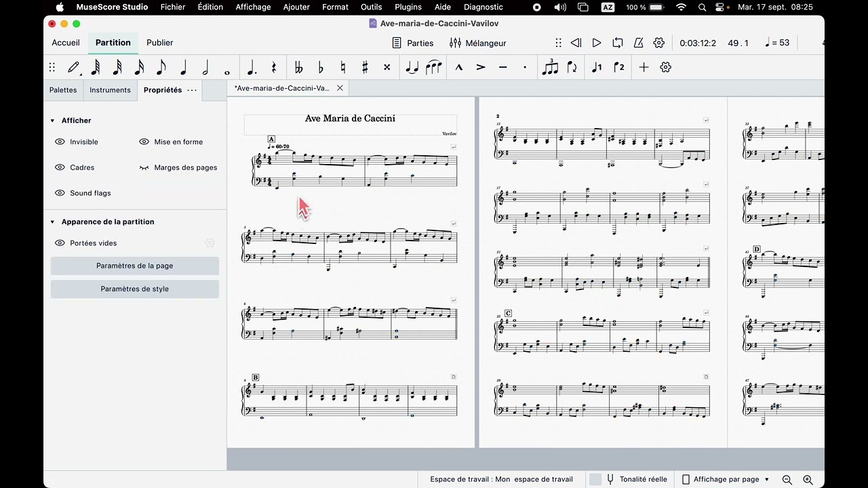Screen dimensions: 868x488
Task: Apply the natural accidental
Action: coord(343,67)
